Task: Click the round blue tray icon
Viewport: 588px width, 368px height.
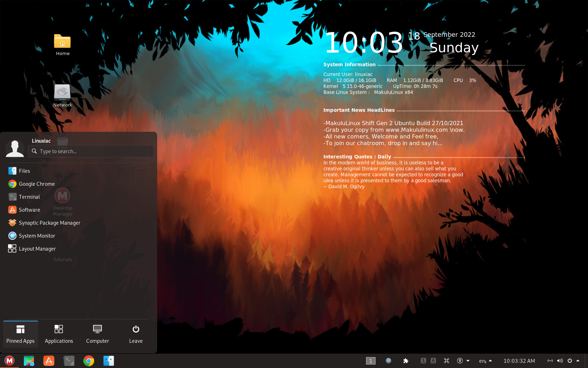Action: coord(388,361)
